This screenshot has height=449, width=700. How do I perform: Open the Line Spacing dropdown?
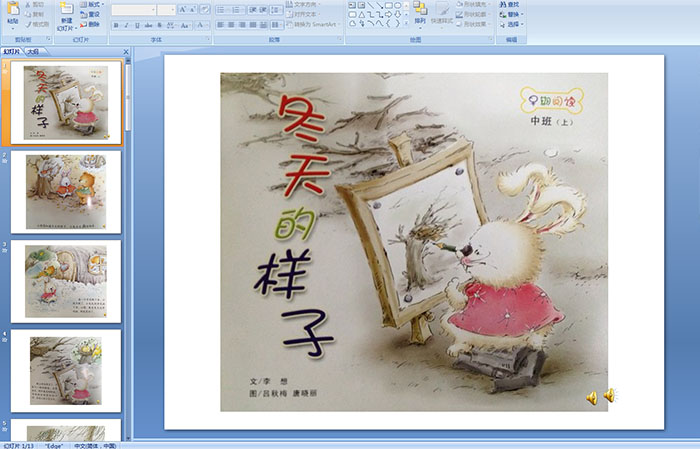click(x=276, y=10)
